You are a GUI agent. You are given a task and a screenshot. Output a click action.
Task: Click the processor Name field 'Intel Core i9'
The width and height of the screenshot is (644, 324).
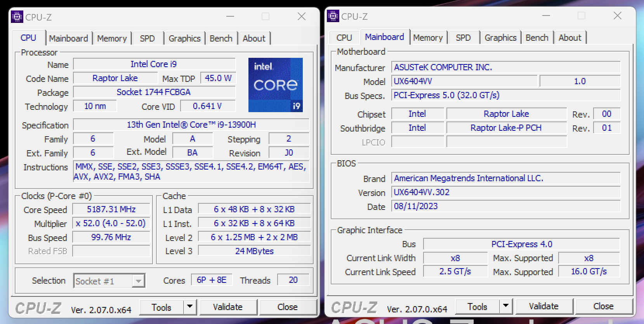[x=154, y=64]
